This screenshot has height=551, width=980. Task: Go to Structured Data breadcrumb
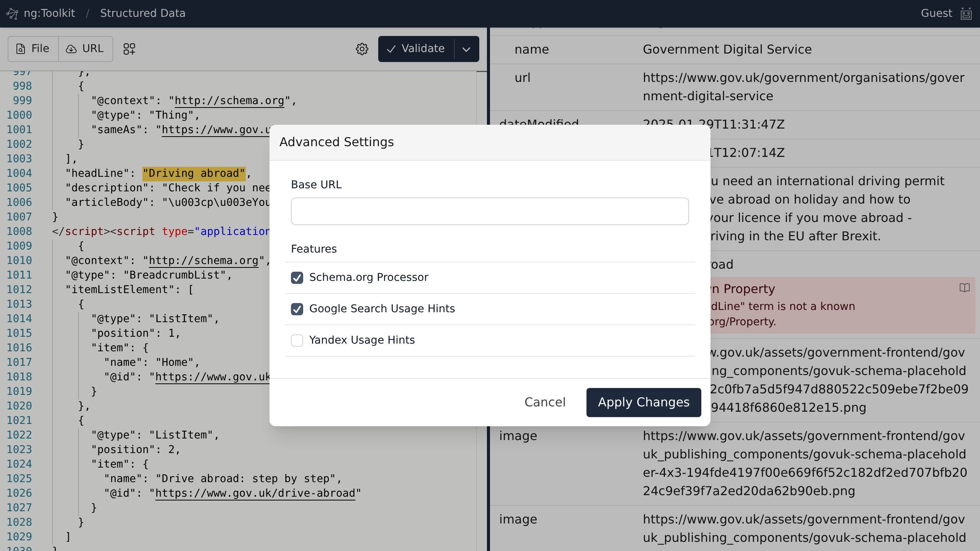142,13
